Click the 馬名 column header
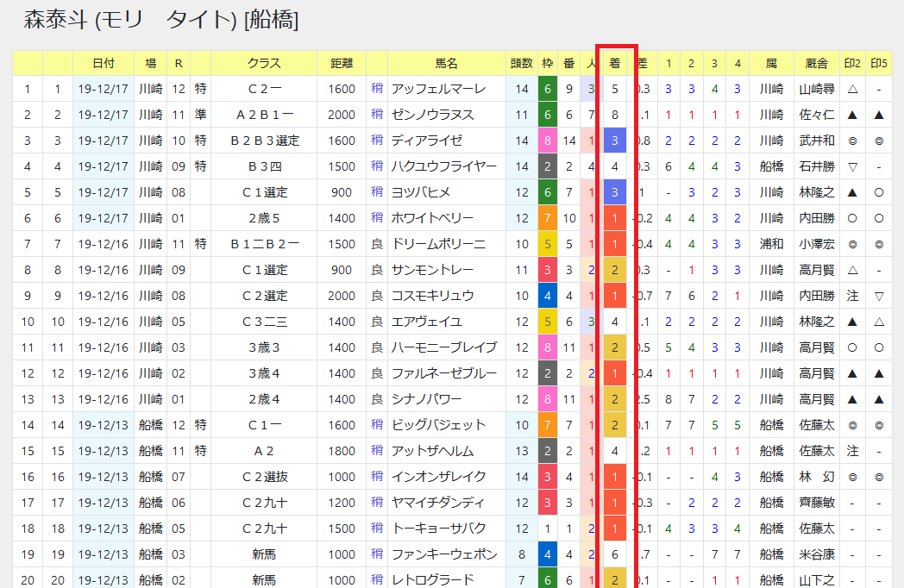Screen dimensions: 904x588 447,64
